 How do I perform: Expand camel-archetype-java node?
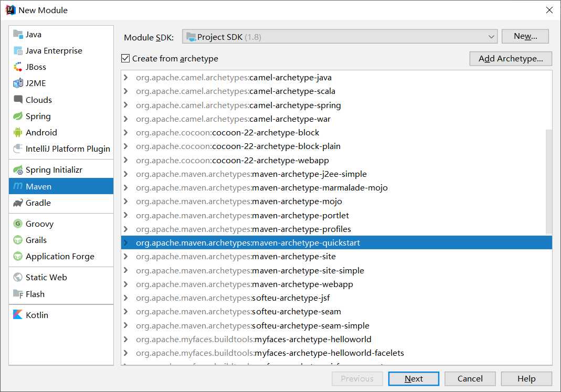125,77
